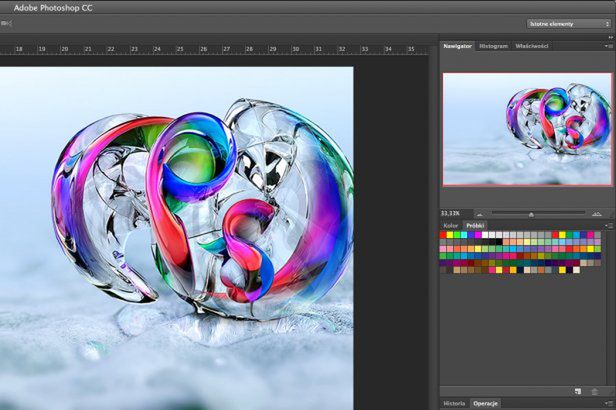Click the zoom in large-mountains icon
Image resolution: width=616 pixels, height=410 pixels.
(x=597, y=214)
